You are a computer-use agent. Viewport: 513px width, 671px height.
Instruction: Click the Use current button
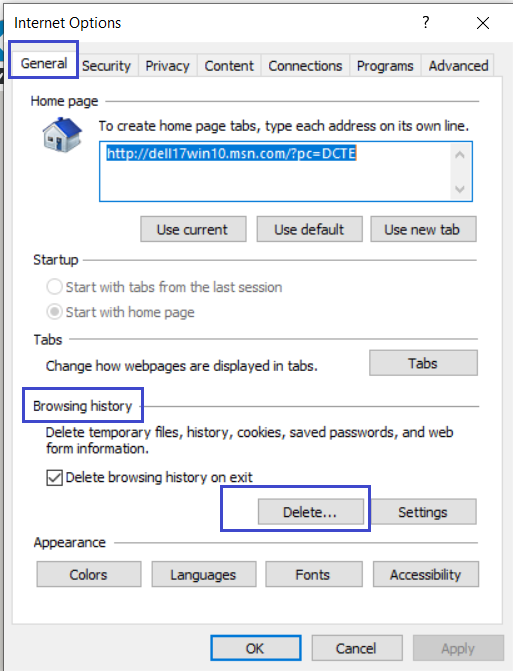[193, 229]
